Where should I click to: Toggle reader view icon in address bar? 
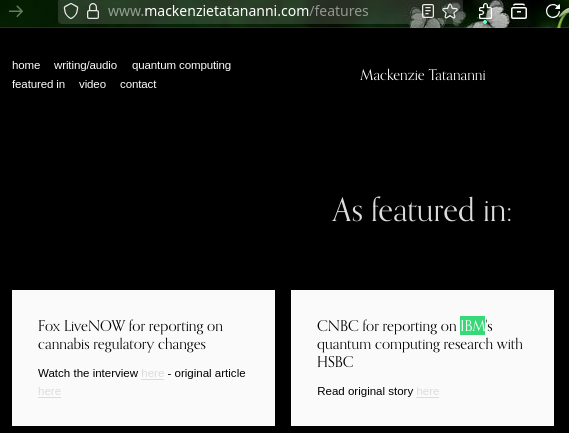(428, 11)
